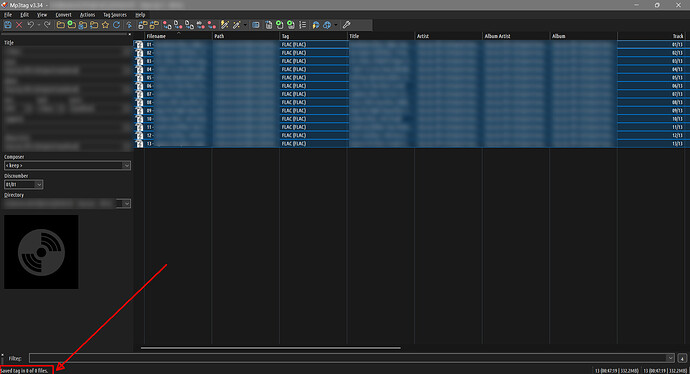The image size is (690, 374).
Task: Click the blue panel icon left of Export
Action: (x=256, y=25)
